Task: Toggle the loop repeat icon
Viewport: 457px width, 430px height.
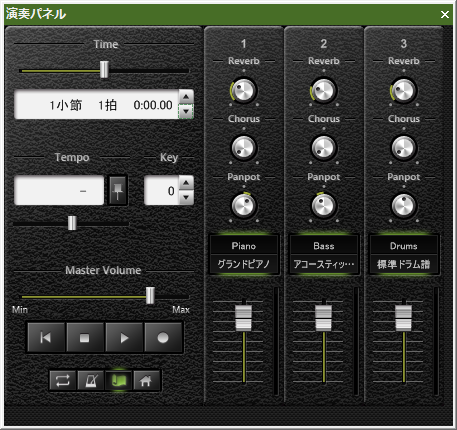Action: click(63, 380)
